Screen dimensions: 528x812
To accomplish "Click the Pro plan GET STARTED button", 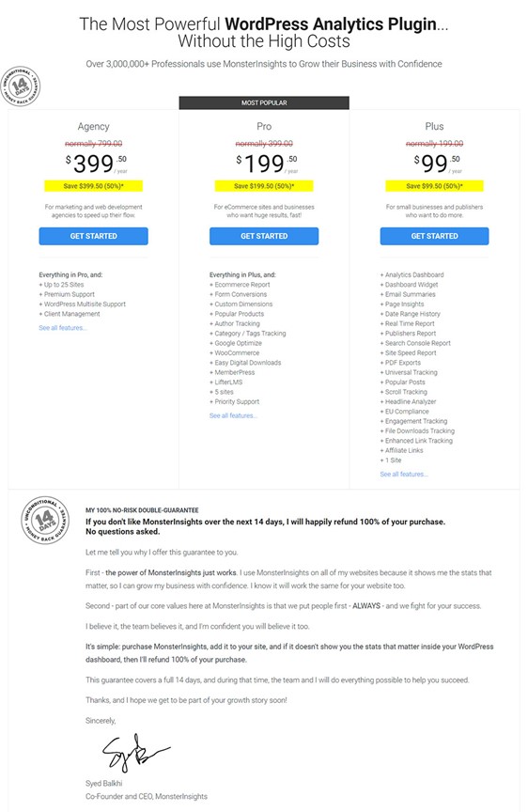I will click(264, 236).
